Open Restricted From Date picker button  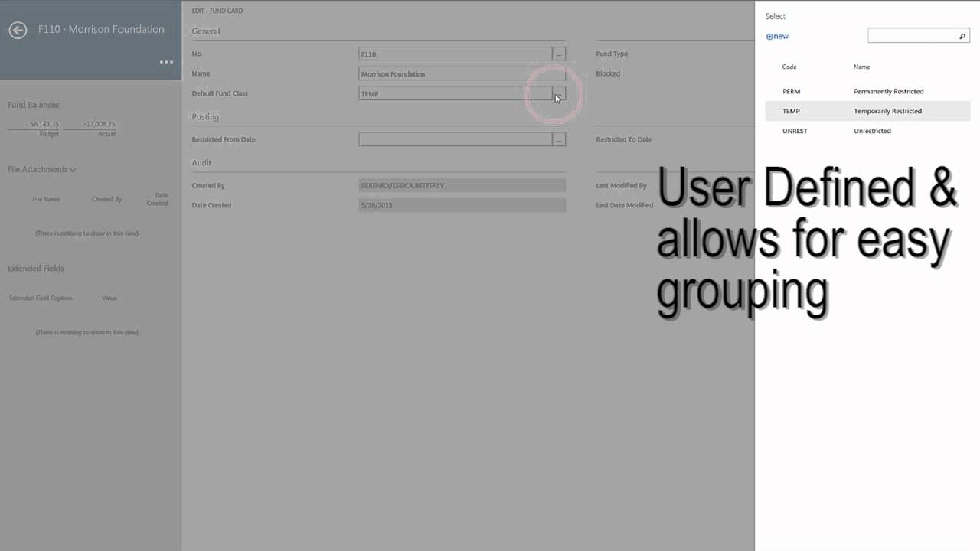[559, 139]
